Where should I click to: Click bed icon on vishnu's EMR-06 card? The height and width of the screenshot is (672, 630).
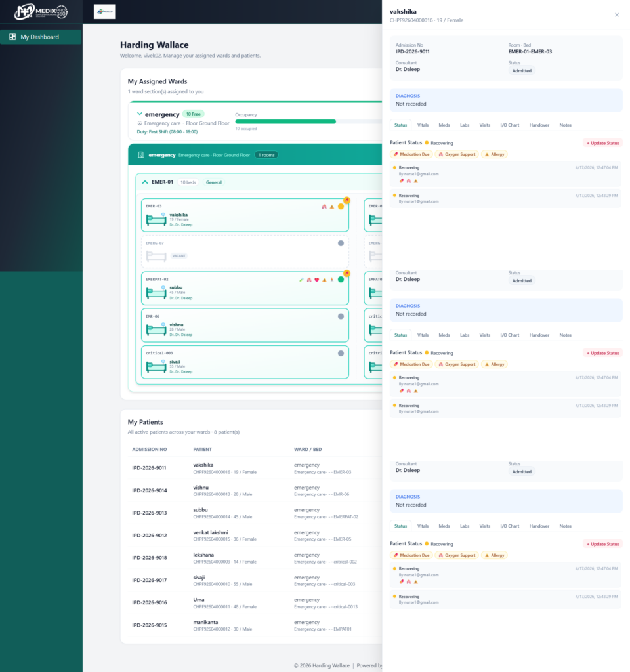coord(156,329)
